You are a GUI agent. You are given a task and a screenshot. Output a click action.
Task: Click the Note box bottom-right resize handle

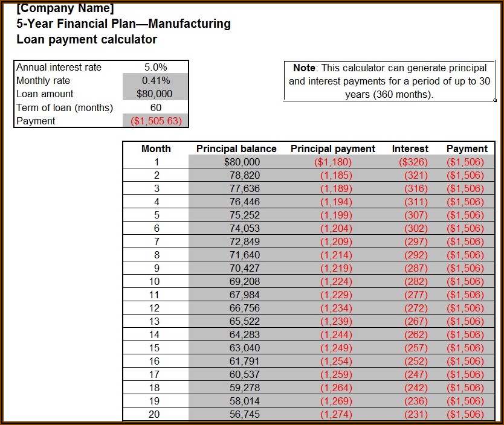(x=495, y=100)
